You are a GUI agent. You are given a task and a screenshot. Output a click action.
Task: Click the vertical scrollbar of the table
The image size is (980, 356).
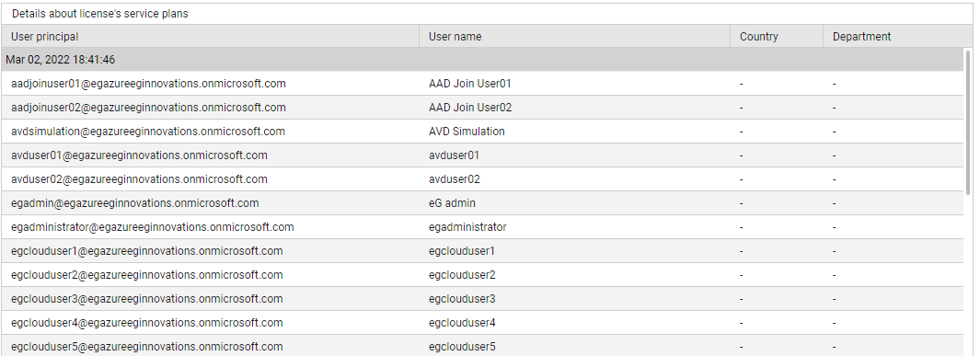pos(968,125)
